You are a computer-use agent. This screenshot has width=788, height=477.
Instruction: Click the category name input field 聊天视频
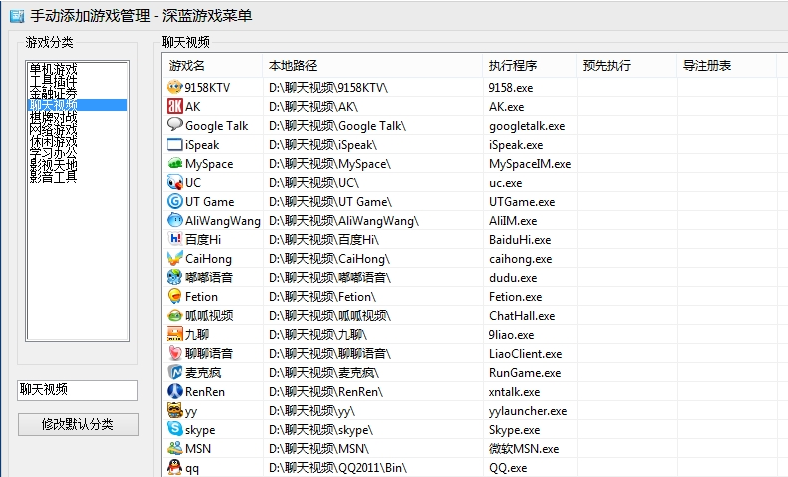tap(77, 390)
